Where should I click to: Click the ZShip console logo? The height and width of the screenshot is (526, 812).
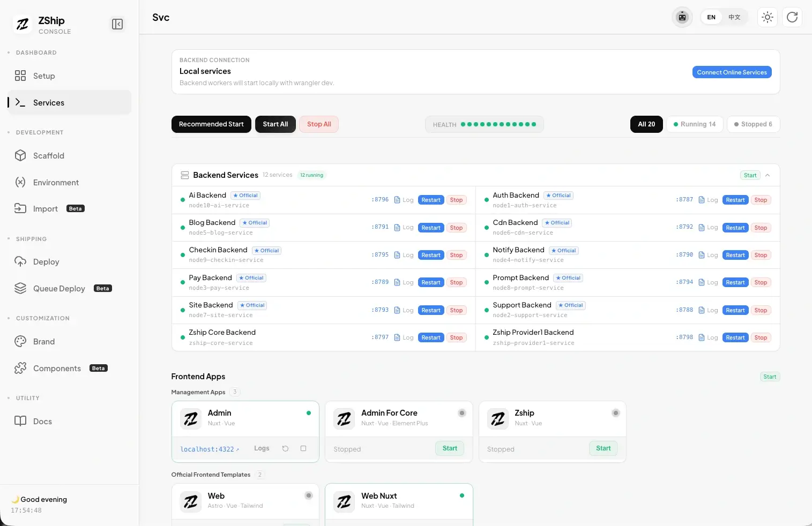click(23, 24)
